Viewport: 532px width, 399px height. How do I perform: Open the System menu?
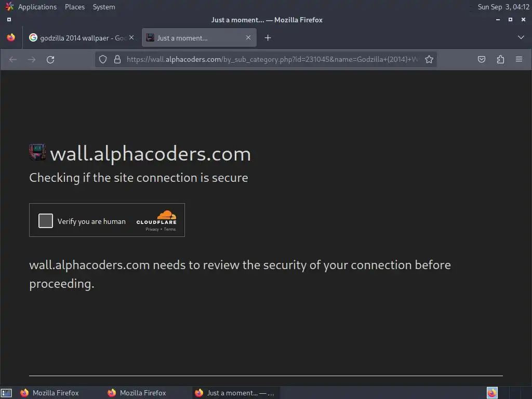104,7
